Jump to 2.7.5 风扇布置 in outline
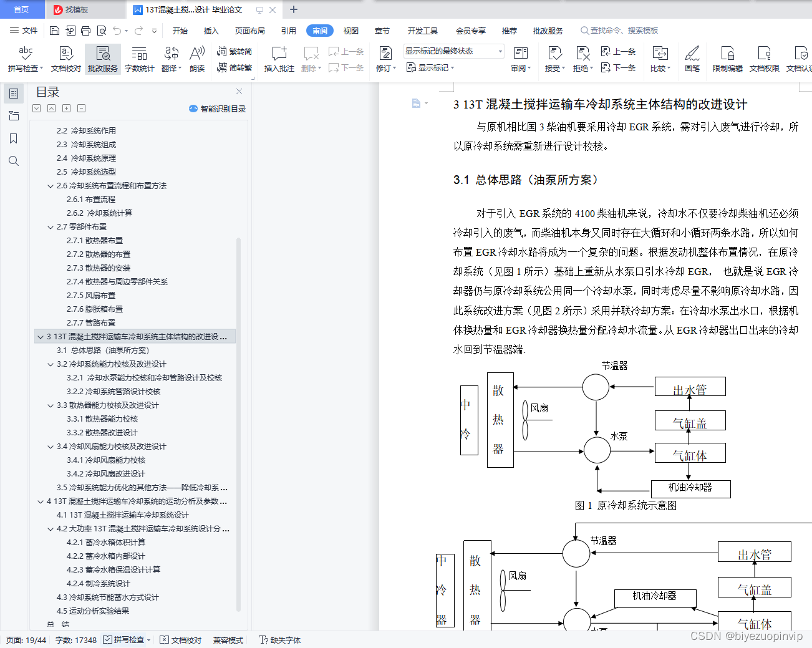 click(x=91, y=296)
